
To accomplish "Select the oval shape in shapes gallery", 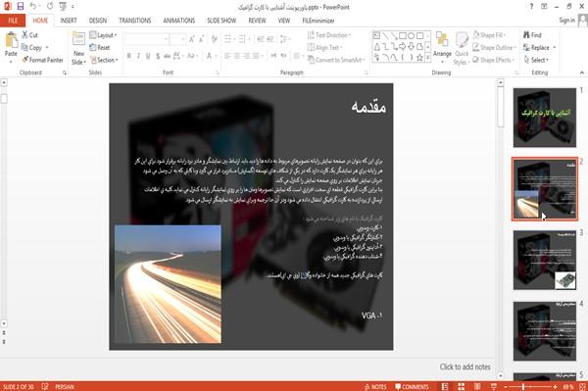I will pyautogui.click(x=411, y=36).
